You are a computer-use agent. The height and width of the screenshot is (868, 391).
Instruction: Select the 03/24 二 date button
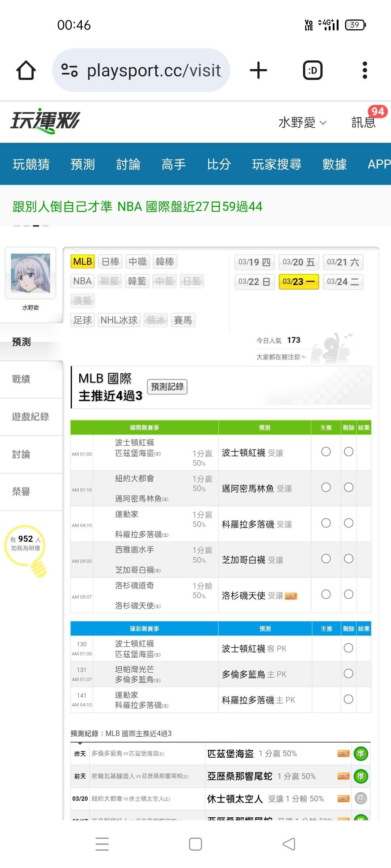343,282
